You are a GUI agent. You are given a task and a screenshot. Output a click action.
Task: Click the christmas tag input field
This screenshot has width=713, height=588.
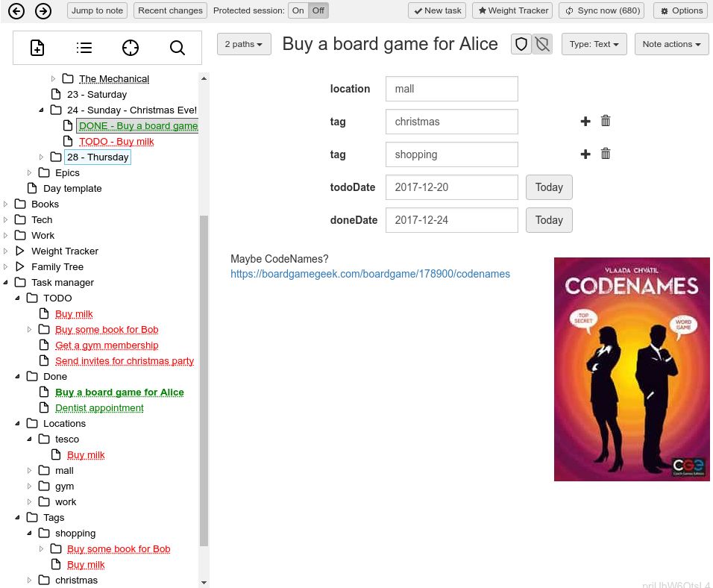coord(451,122)
